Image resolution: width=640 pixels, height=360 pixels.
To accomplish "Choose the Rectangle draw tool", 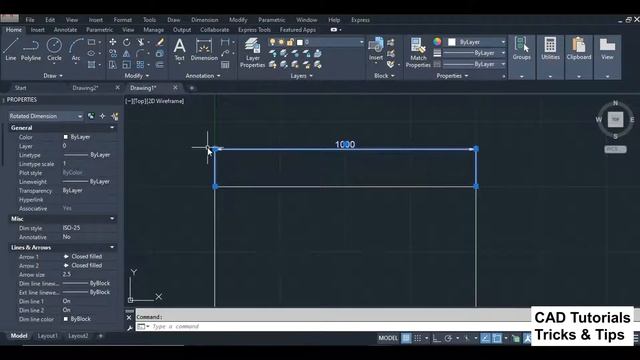I will [91, 42].
